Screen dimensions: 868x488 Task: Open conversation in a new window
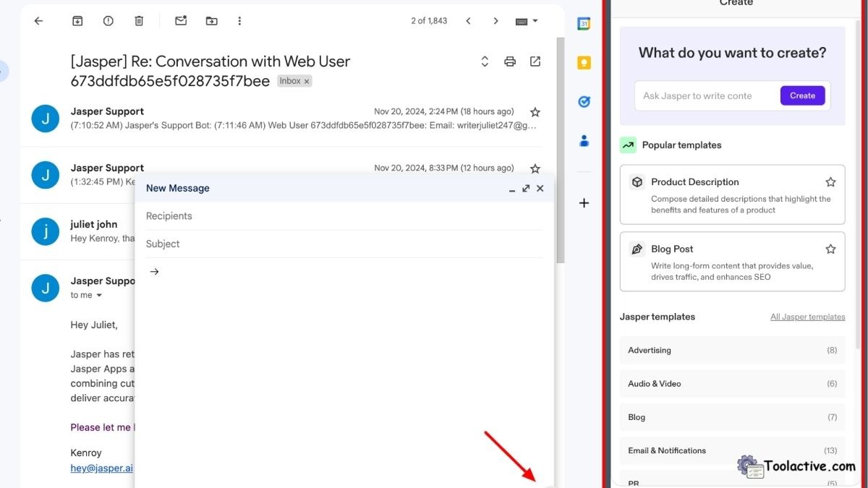[535, 61]
